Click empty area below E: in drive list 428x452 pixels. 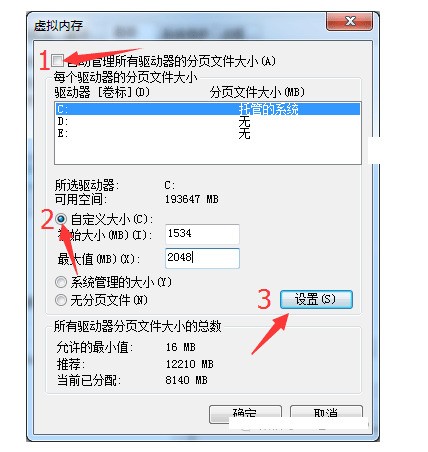[208, 152]
